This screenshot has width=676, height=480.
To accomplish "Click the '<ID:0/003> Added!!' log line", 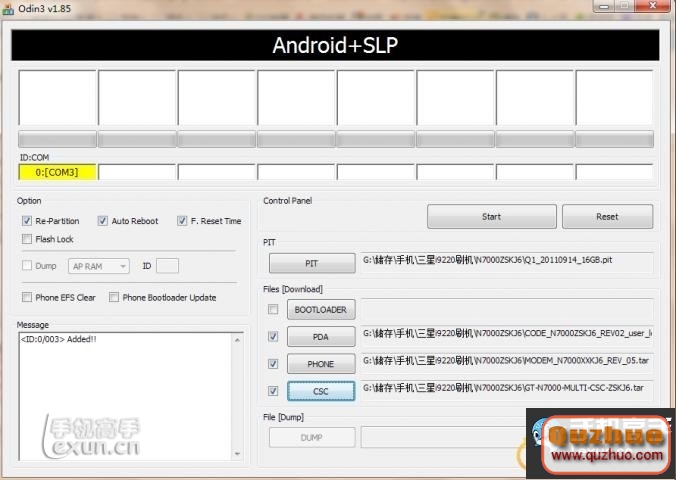I will pyautogui.click(x=59, y=339).
